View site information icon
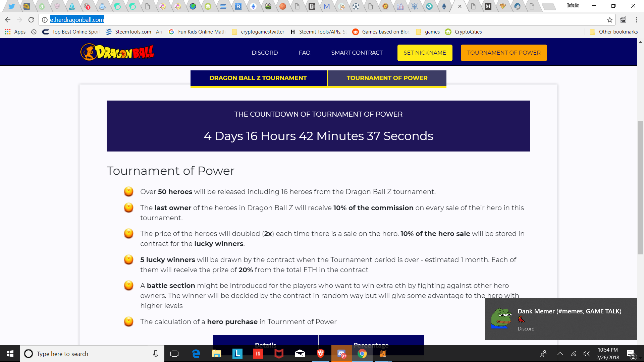 (x=45, y=20)
